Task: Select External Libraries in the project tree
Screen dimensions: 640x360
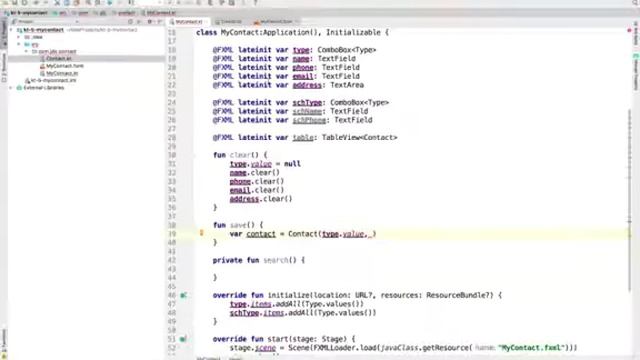Action: [40, 88]
